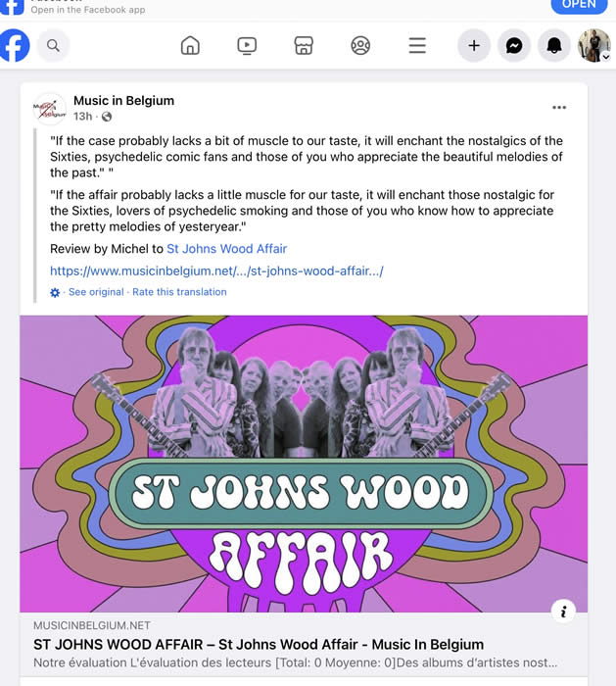This screenshot has height=686, width=616.
Task: Click the See original link
Action: [x=96, y=292]
